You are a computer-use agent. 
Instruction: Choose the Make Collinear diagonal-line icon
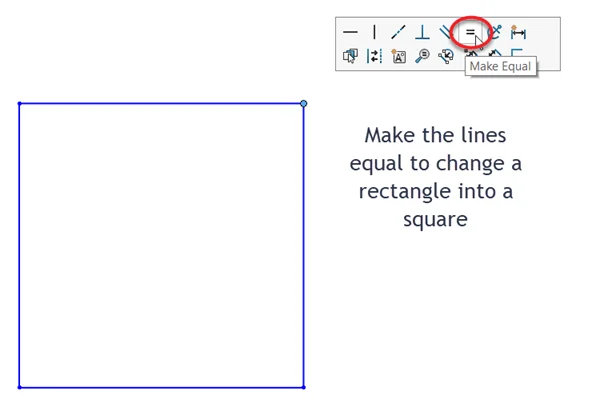398,32
